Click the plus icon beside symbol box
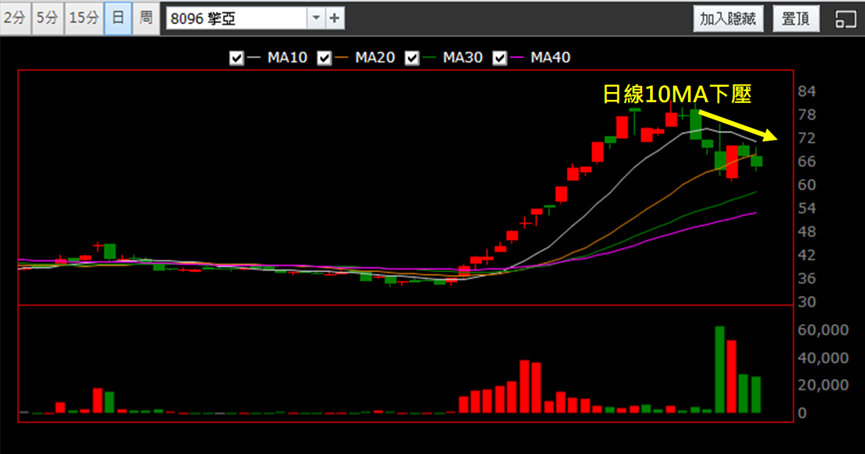Image resolution: width=865 pixels, height=454 pixels. tap(334, 18)
